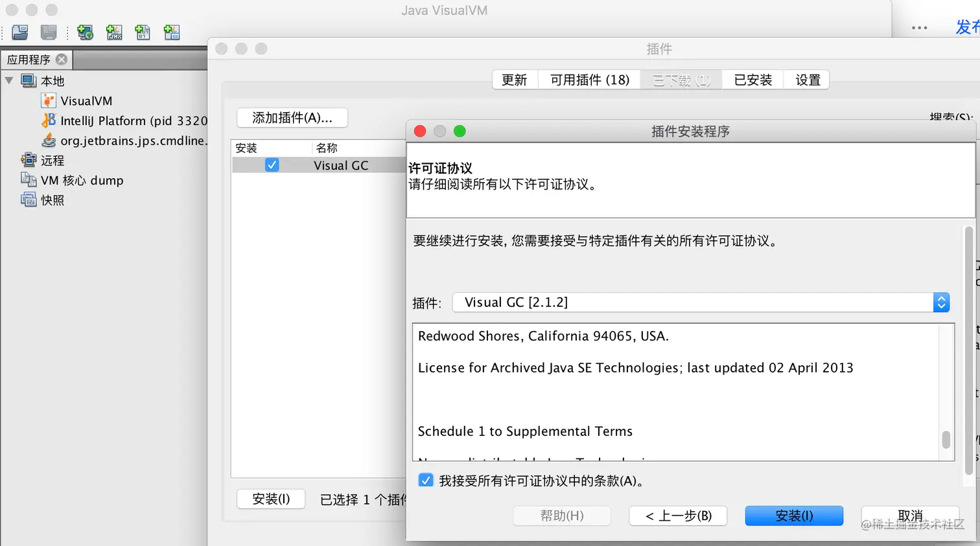Image resolution: width=980 pixels, height=546 pixels.
Task: Open the 更新 tab in plugins window
Action: pos(515,80)
